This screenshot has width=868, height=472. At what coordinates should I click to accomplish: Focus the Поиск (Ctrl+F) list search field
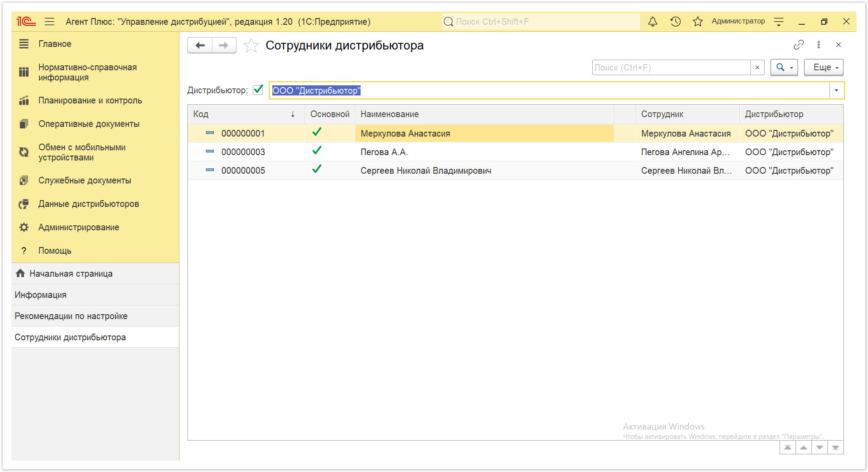671,68
